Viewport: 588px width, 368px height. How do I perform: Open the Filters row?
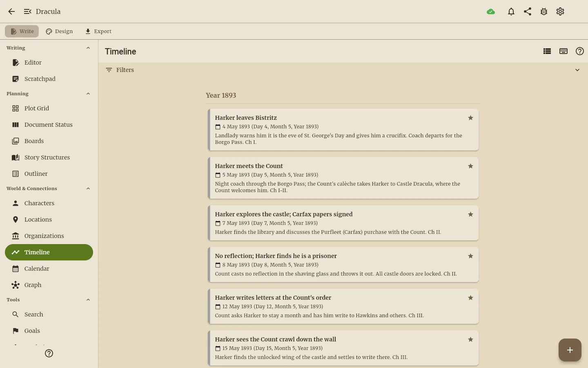[x=343, y=70]
